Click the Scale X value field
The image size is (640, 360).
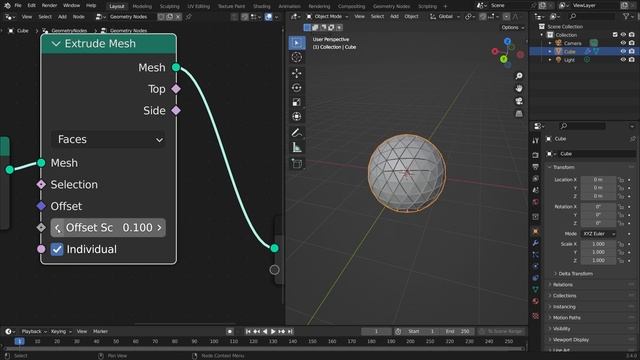[x=598, y=244]
